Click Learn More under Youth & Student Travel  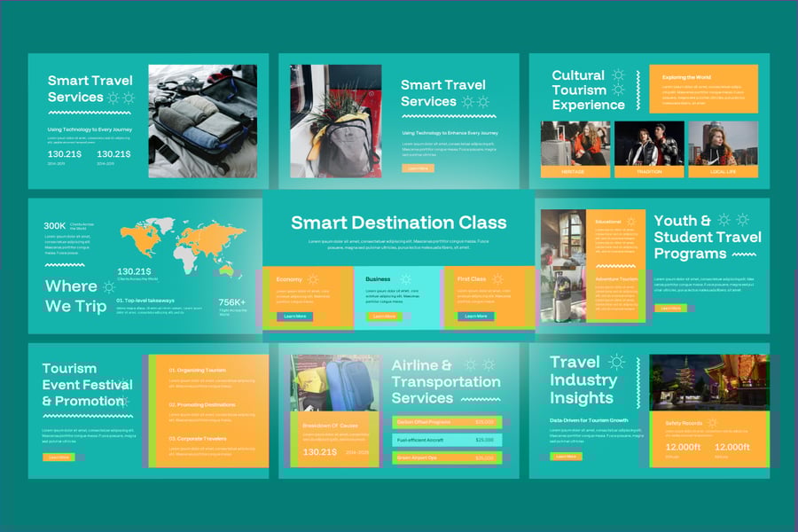point(669,309)
